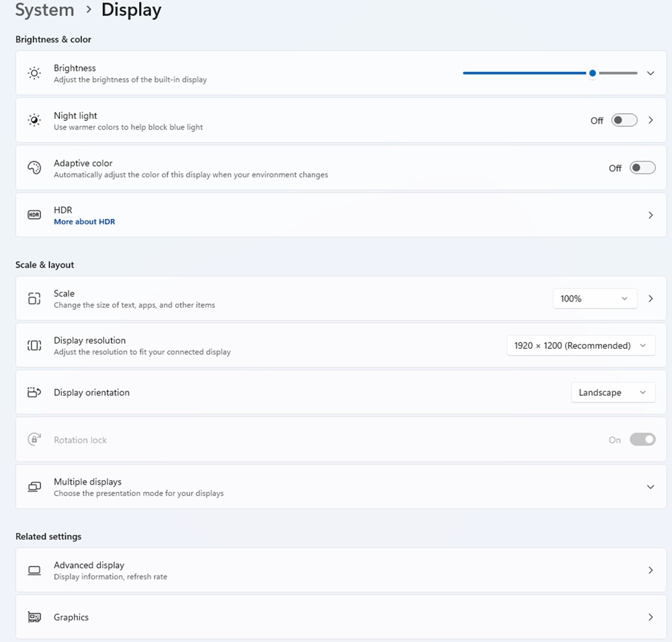The width and height of the screenshot is (672, 642).
Task: Click the Display resolution icon
Action: pyautogui.click(x=34, y=346)
